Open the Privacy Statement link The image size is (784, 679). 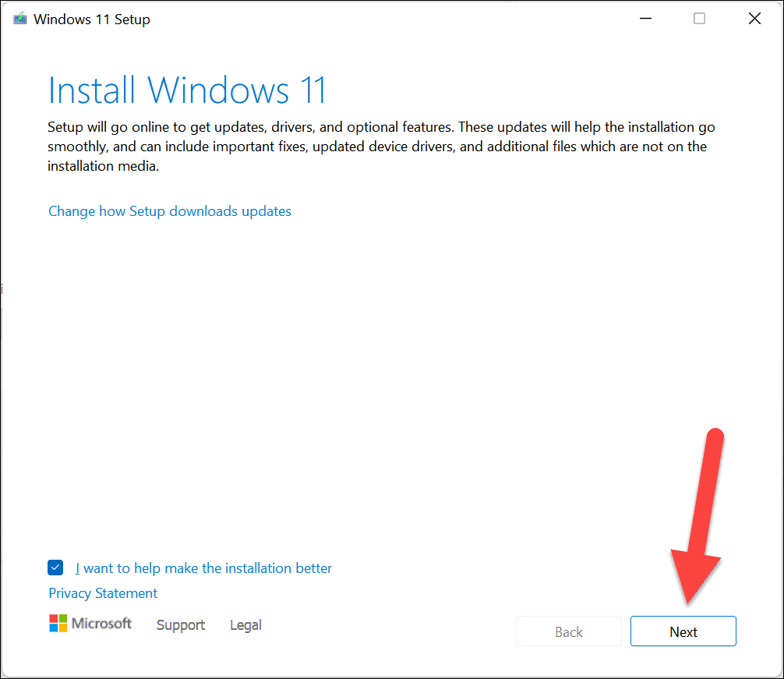[103, 593]
